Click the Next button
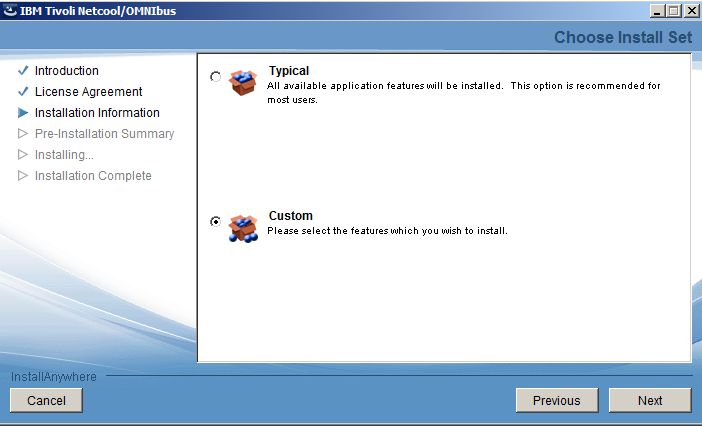Viewport: 702px width, 426px height. coord(650,400)
